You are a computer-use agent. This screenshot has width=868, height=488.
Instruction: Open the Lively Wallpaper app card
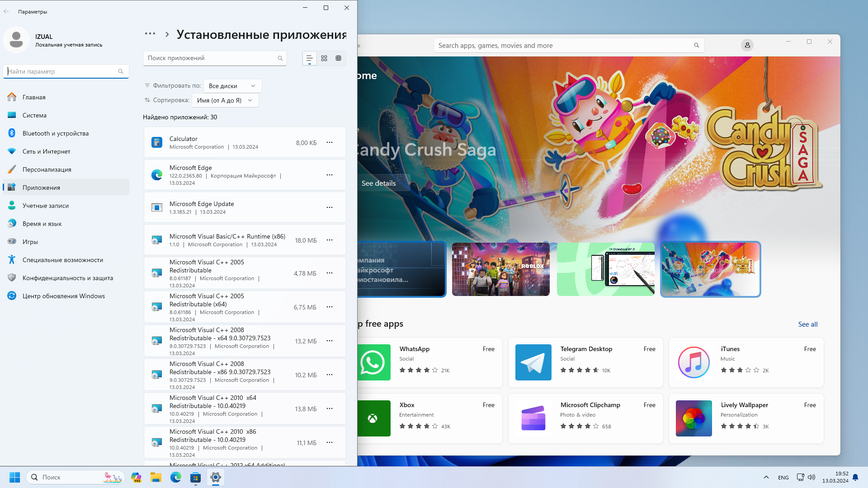(746, 418)
